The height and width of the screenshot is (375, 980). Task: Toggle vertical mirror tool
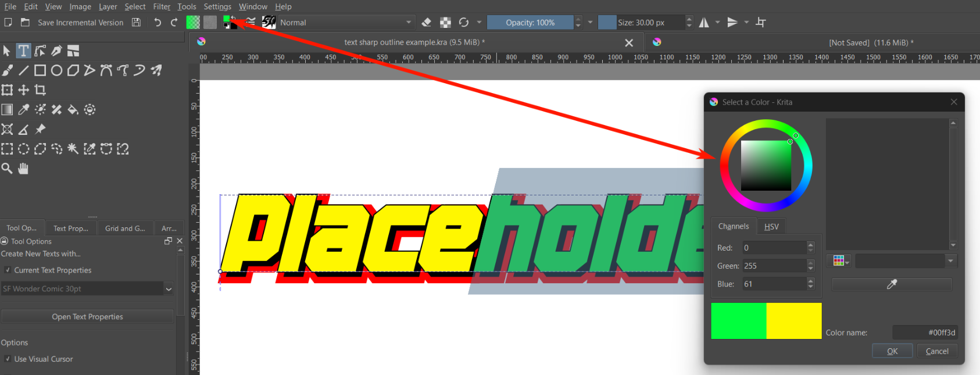pyautogui.click(x=732, y=22)
